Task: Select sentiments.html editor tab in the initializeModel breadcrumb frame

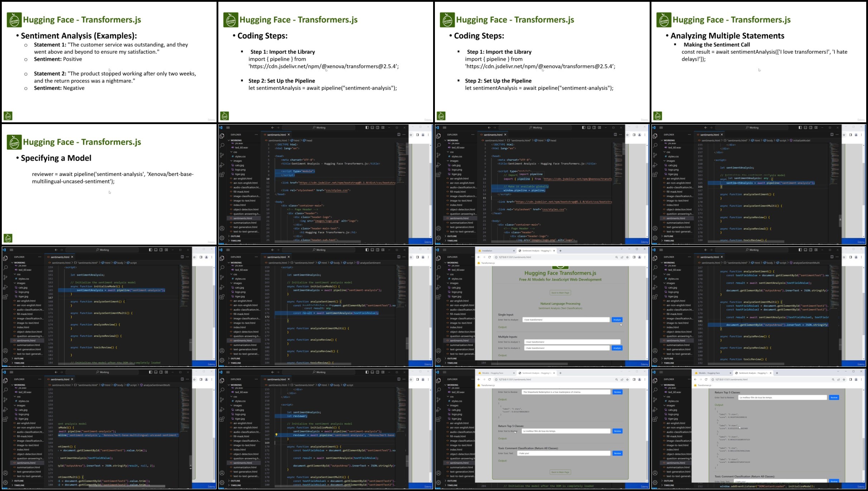Action: pos(709,135)
